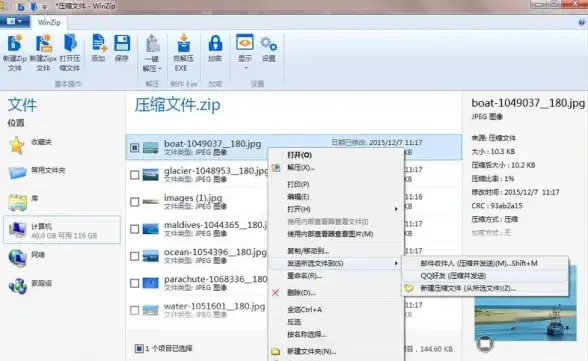This screenshot has width=588, height=361.
Task: Switch to the WinZip ribbon tab
Action: [49, 22]
